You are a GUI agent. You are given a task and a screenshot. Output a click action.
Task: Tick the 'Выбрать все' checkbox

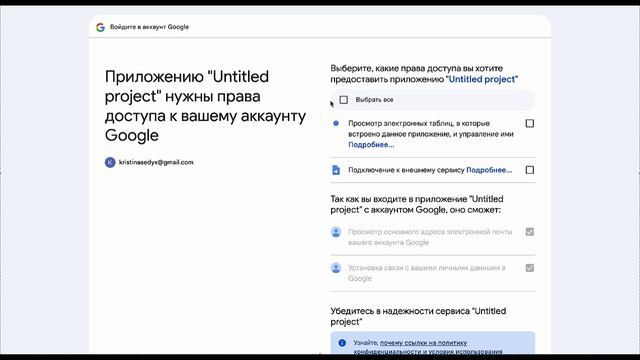(x=344, y=100)
